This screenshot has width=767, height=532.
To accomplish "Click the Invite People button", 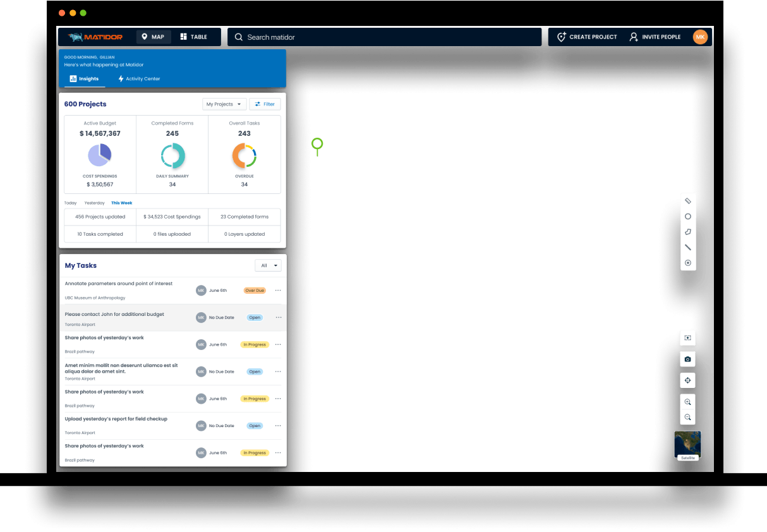I will point(655,37).
